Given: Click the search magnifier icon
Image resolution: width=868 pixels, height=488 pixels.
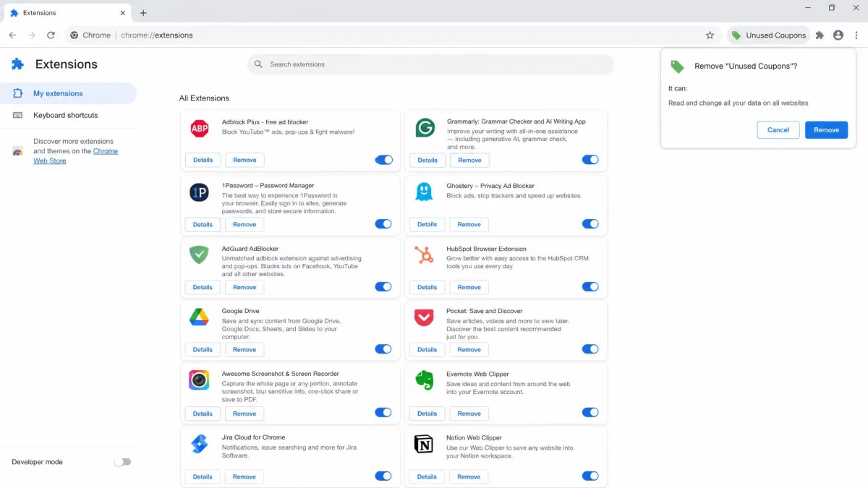Looking at the screenshot, I should 259,64.
